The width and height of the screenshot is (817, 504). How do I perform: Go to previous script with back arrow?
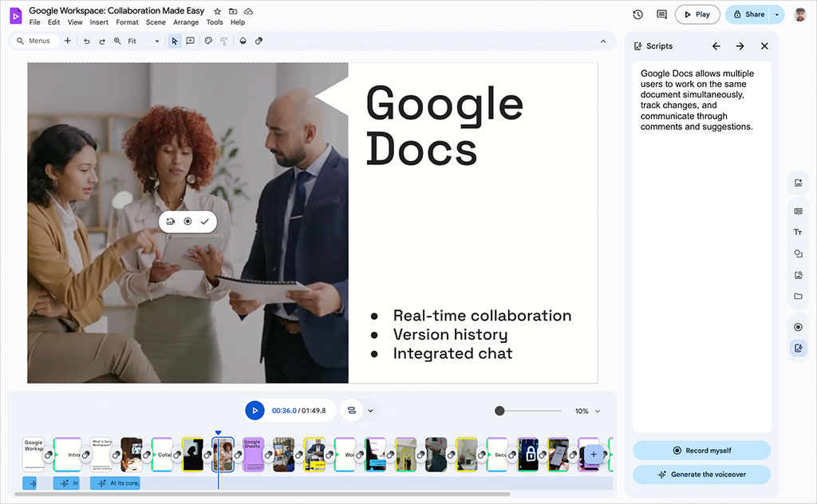click(x=716, y=46)
